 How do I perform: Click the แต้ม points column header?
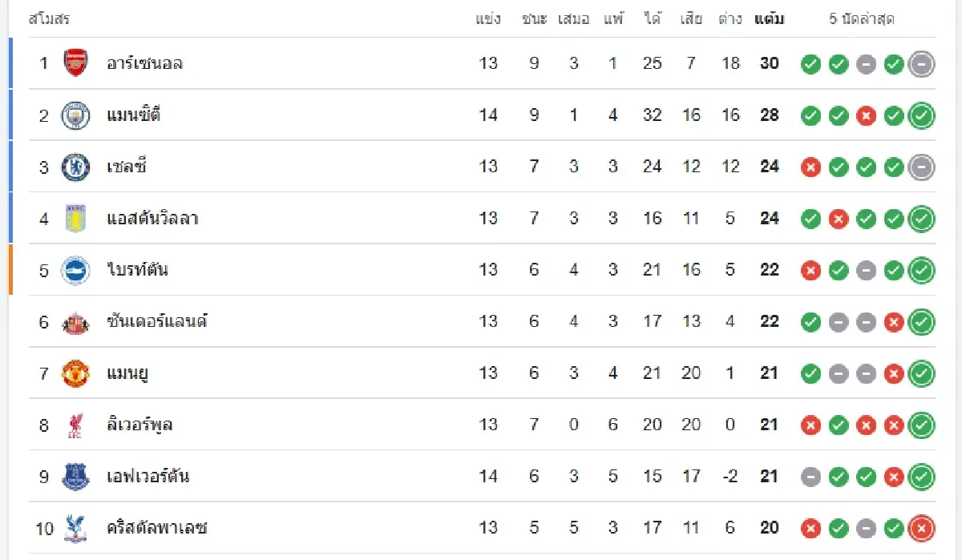(769, 19)
